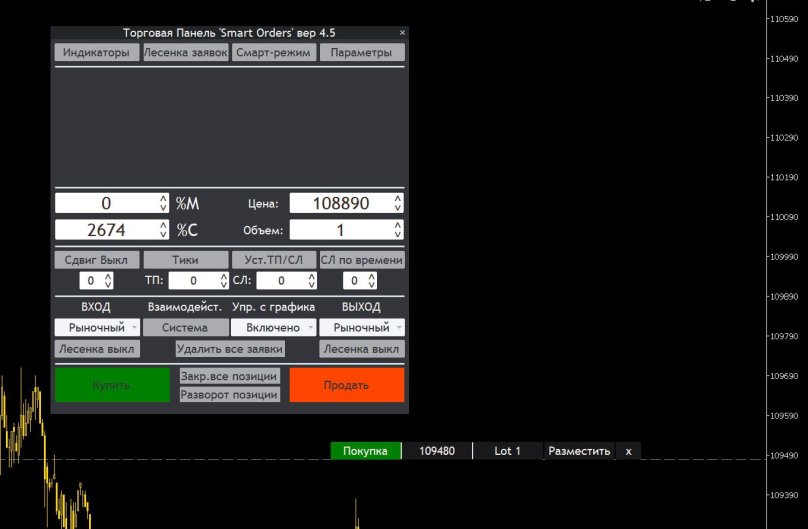Open the Индикаторы tab

pyautogui.click(x=96, y=53)
